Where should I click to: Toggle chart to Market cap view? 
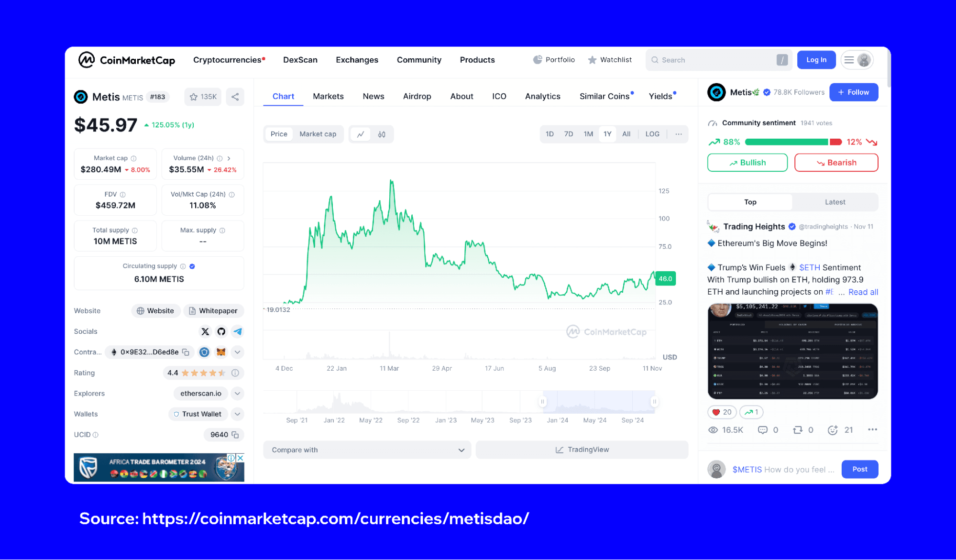click(318, 134)
